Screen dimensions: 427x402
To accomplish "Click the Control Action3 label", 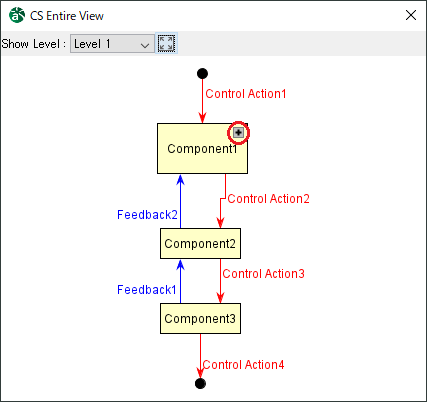I will [x=263, y=274].
